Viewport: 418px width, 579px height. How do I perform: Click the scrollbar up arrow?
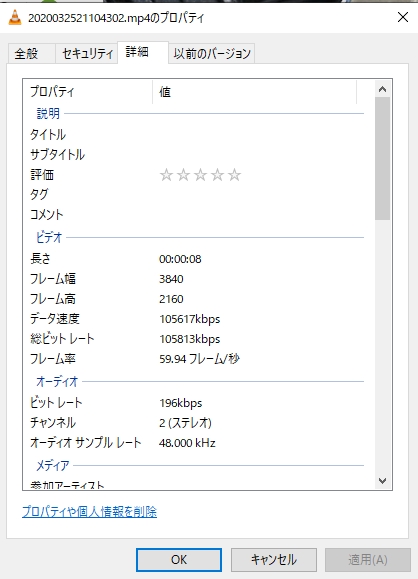click(383, 89)
